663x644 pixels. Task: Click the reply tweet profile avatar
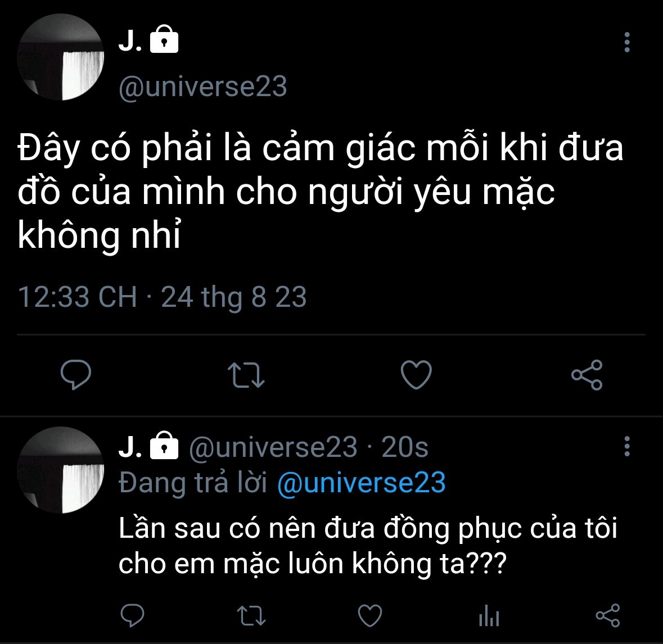tap(61, 470)
